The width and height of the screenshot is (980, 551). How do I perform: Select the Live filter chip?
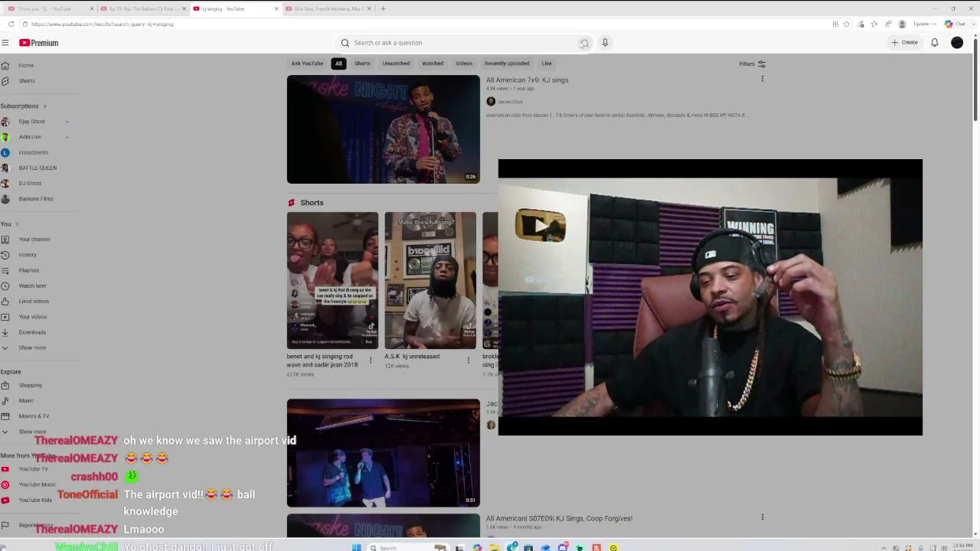[547, 64]
